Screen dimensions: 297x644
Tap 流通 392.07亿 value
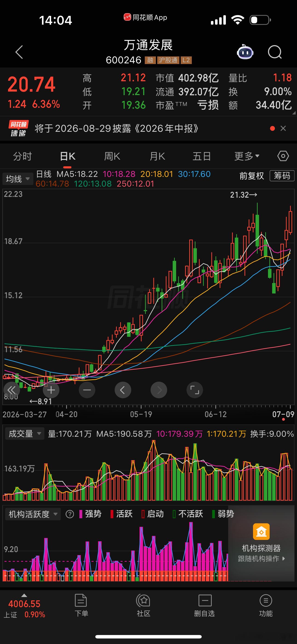tap(198, 91)
